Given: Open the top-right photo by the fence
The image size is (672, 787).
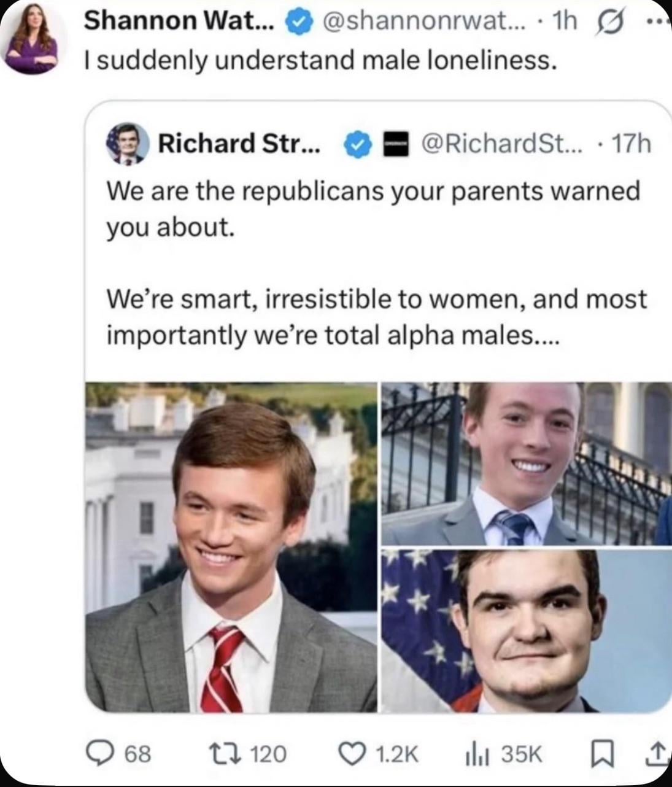Looking at the screenshot, I should point(526,463).
